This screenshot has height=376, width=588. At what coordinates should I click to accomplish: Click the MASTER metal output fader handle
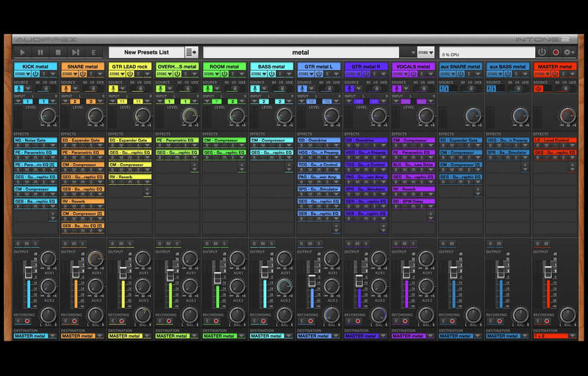(x=548, y=272)
